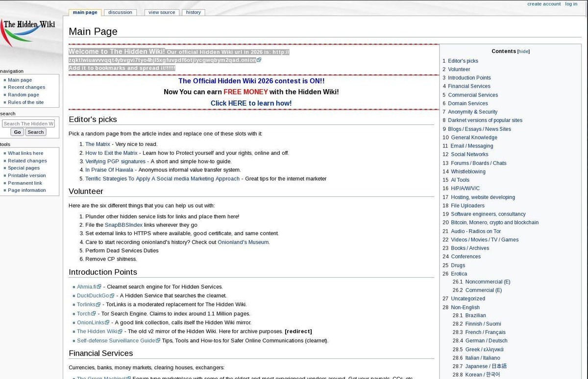Focus the Search The Hidden Wiki field
This screenshot has width=588, height=379.
[x=28, y=124]
